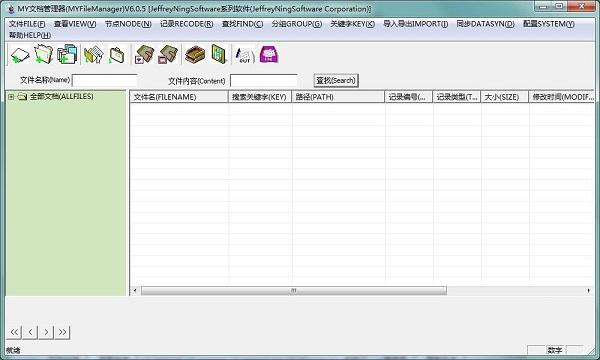Click the purple inbox toolbar icon
This screenshot has width=600, height=360.
pos(269,54)
